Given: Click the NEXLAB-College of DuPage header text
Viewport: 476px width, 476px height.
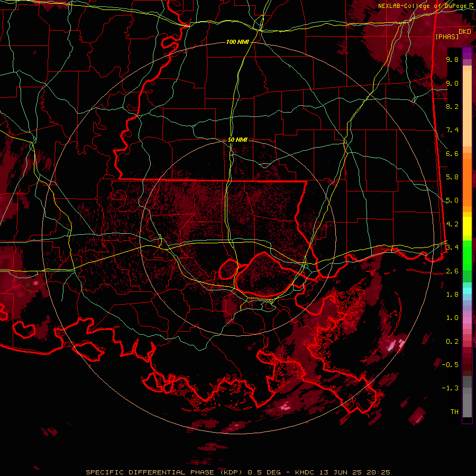Looking at the screenshot, I should tap(425, 6).
